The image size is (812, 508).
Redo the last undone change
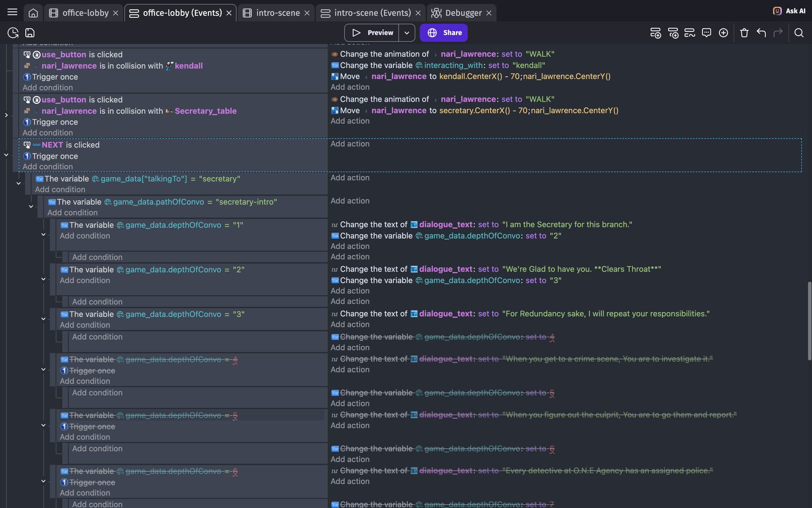pos(778,33)
